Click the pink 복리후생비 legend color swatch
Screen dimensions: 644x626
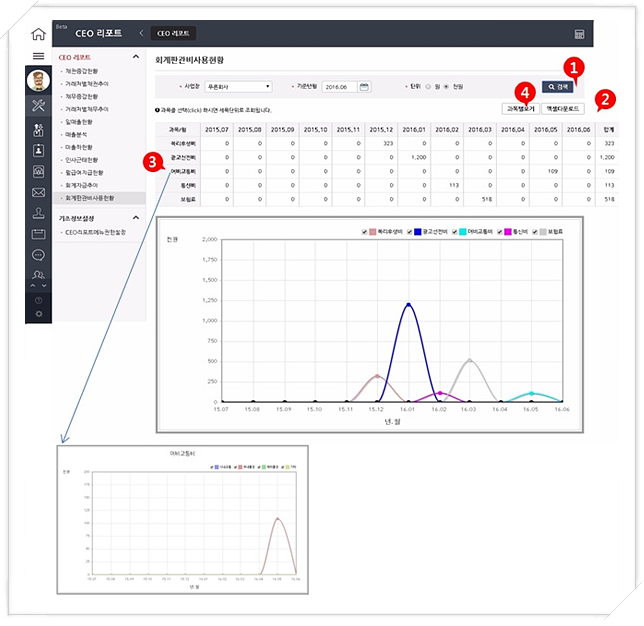tap(373, 232)
